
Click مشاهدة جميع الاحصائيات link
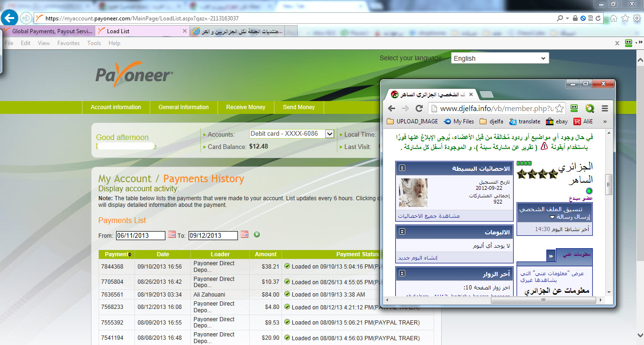pos(429,216)
